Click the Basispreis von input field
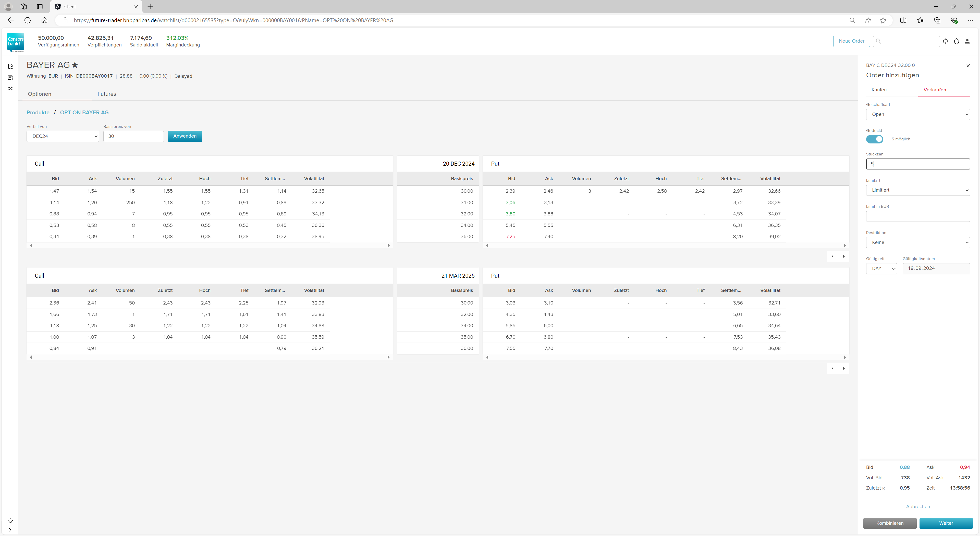The image size is (980, 536). click(133, 136)
